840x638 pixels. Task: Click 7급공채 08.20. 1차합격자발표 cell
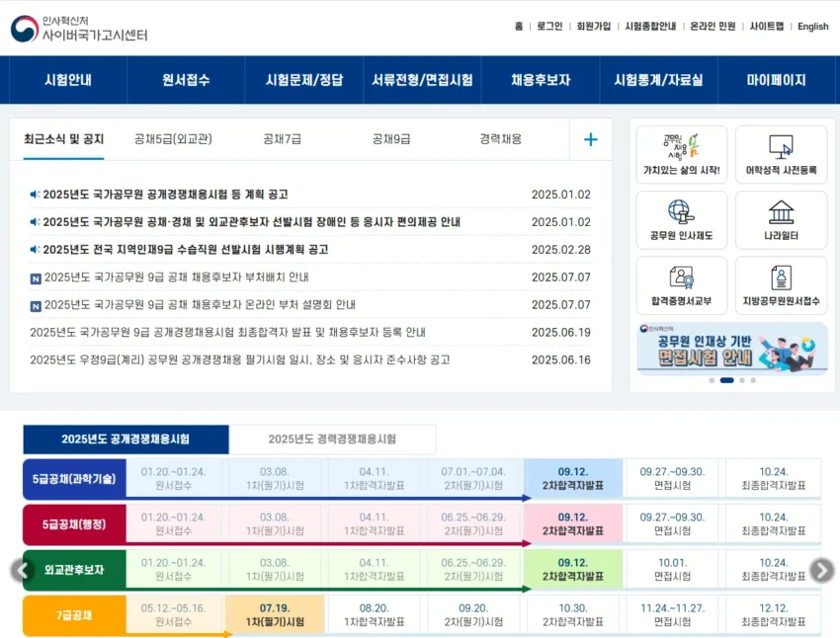click(375, 615)
